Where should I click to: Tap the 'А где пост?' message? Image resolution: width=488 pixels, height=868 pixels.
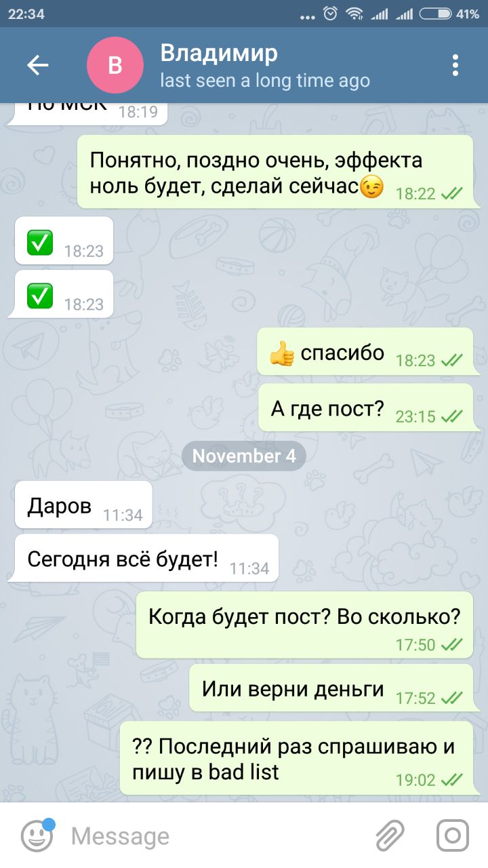(367, 407)
